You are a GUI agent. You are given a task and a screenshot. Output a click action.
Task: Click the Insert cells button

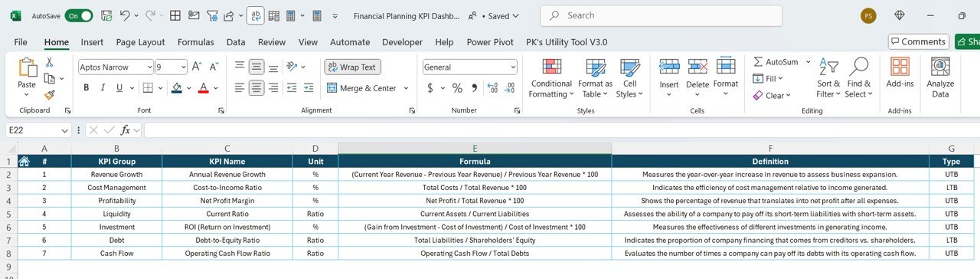(669, 78)
